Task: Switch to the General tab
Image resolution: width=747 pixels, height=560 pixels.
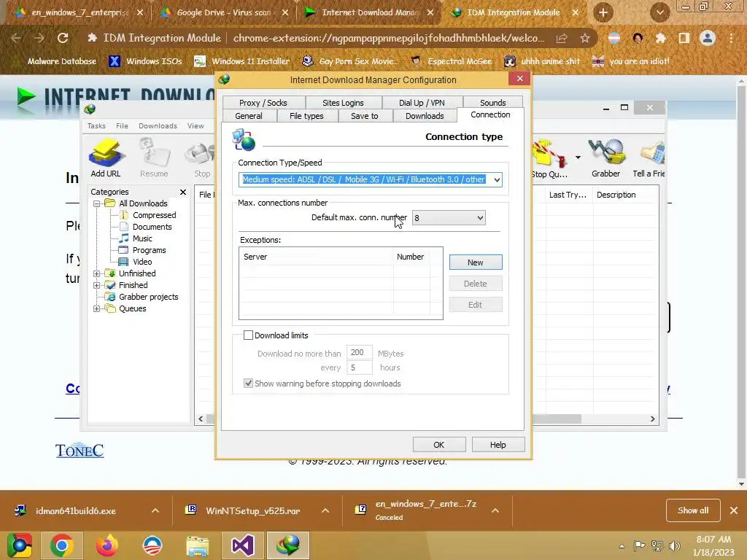Action: pos(249,116)
